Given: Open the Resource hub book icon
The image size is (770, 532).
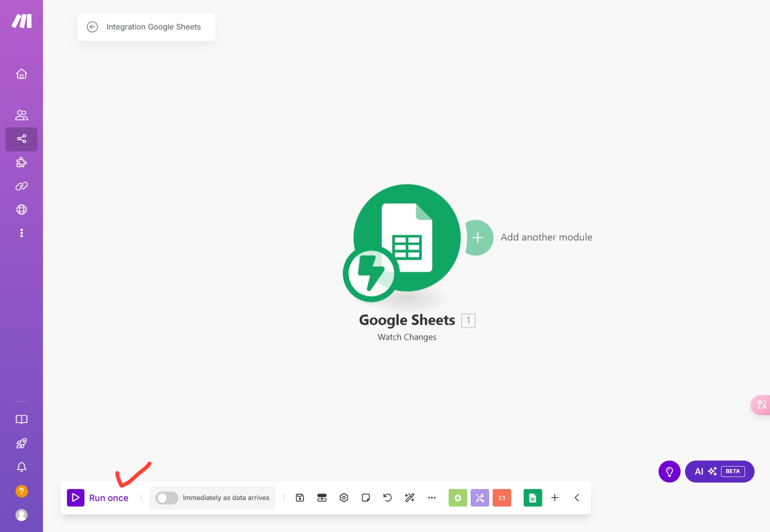Looking at the screenshot, I should (x=21, y=420).
